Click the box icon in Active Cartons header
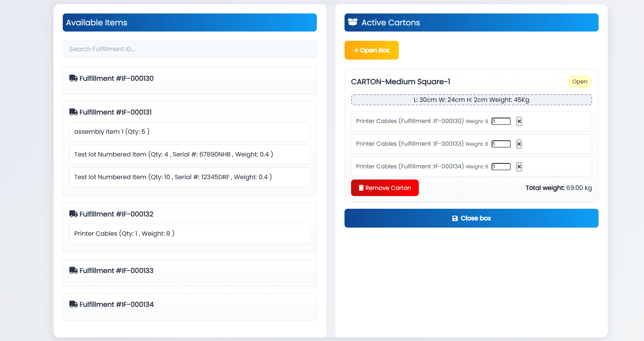The height and width of the screenshot is (341, 644). pos(353,22)
